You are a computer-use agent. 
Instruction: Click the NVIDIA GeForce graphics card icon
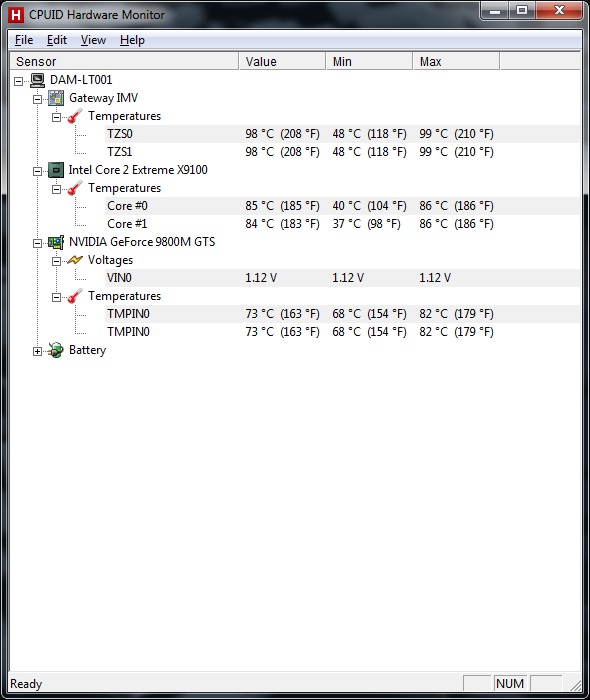point(56,242)
